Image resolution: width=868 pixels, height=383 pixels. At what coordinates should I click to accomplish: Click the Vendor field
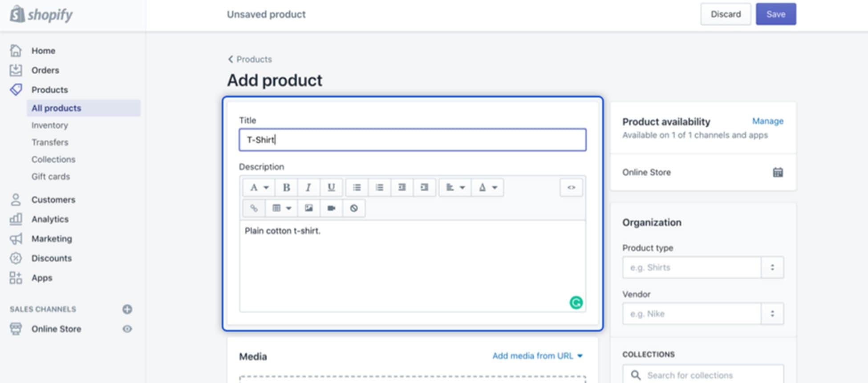pos(692,314)
